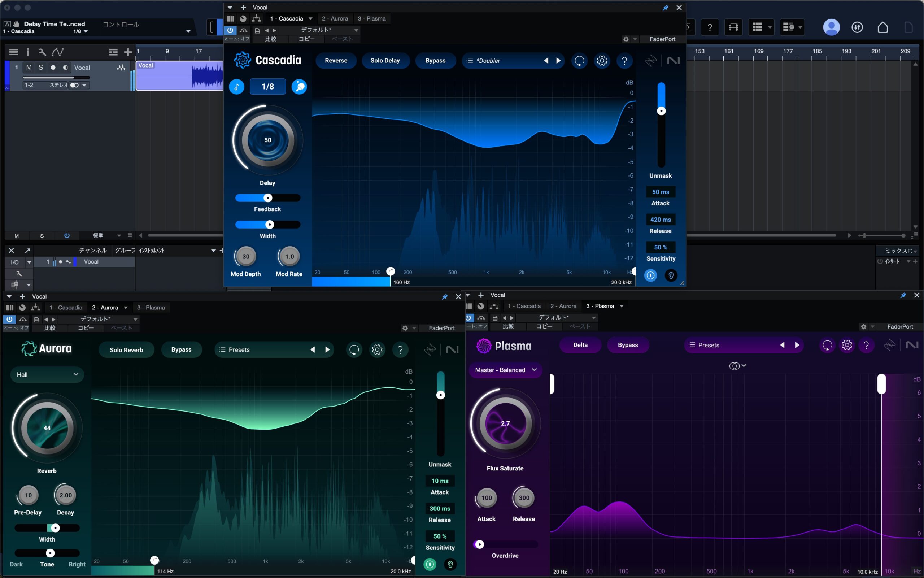
Task: Click Plasma Overdrive slider handle
Action: pos(480,544)
